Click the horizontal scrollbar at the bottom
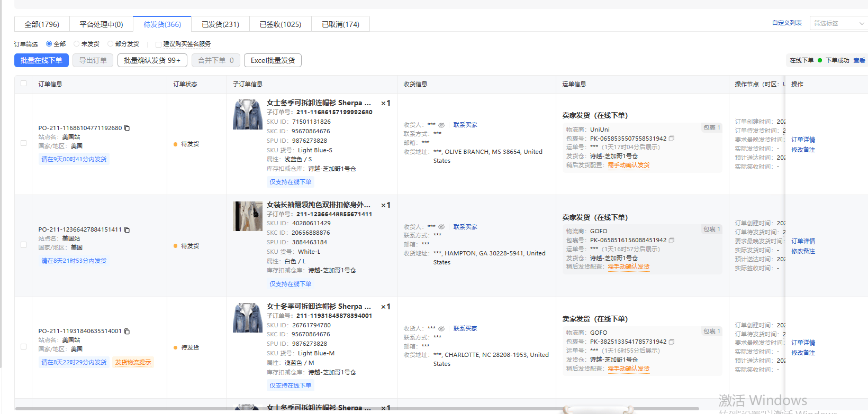The width and height of the screenshot is (868, 414). point(357,408)
